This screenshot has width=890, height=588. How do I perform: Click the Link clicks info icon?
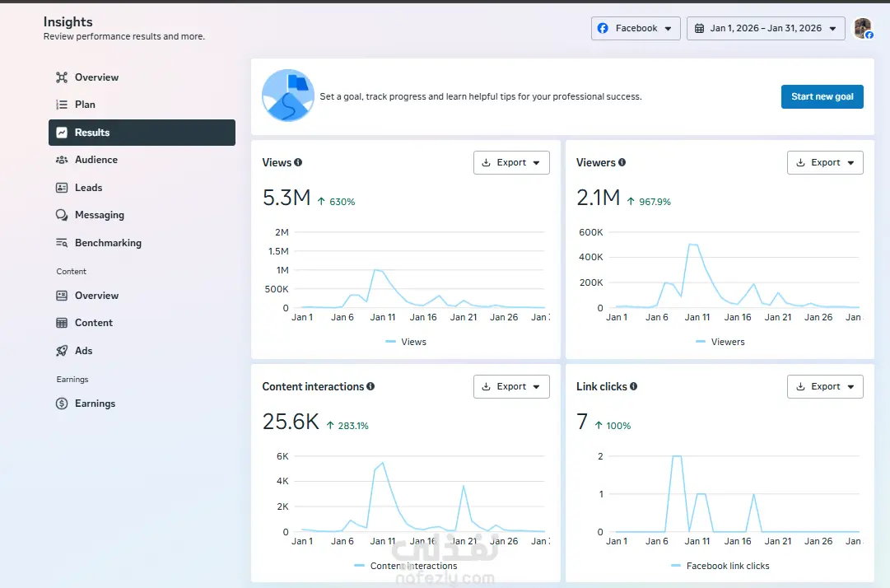click(633, 386)
